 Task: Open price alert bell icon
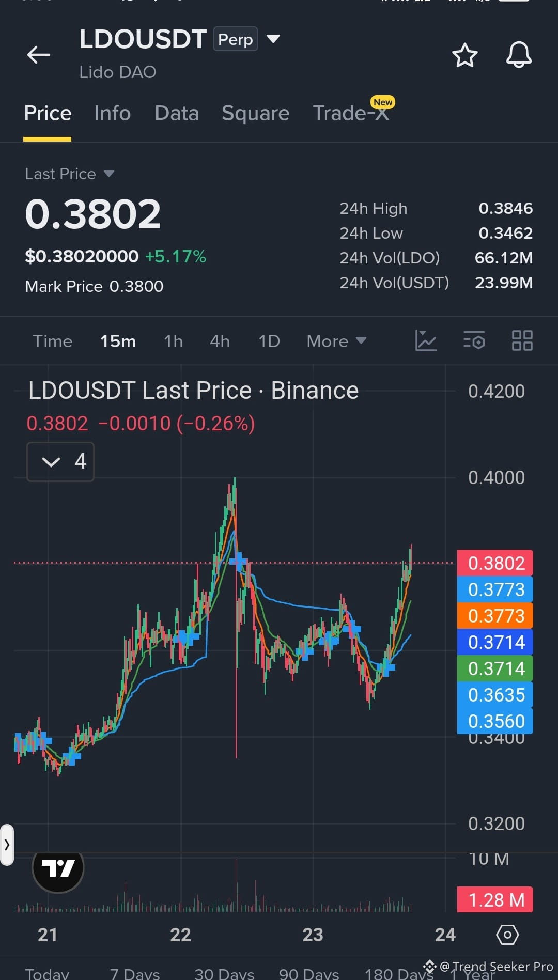pos(519,55)
